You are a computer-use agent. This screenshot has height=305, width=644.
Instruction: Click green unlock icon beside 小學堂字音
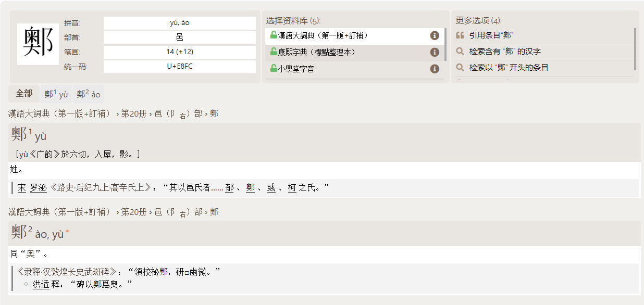click(x=273, y=69)
